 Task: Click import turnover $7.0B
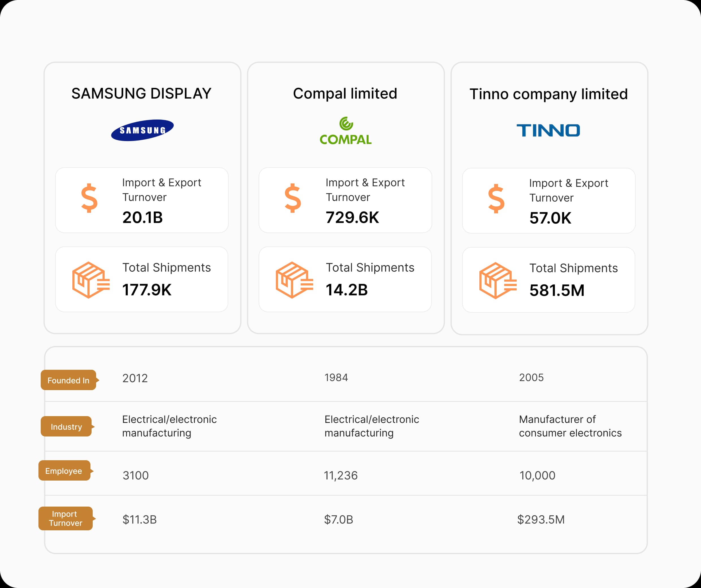pyautogui.click(x=338, y=519)
